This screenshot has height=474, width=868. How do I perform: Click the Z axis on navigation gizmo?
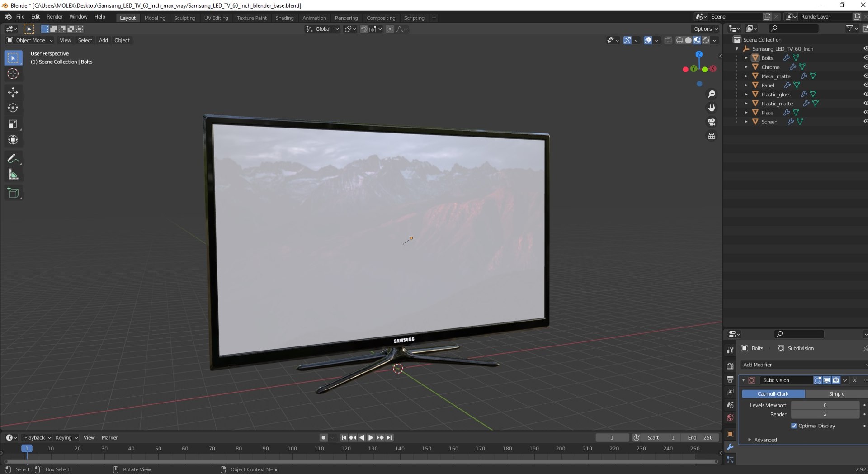(x=699, y=54)
